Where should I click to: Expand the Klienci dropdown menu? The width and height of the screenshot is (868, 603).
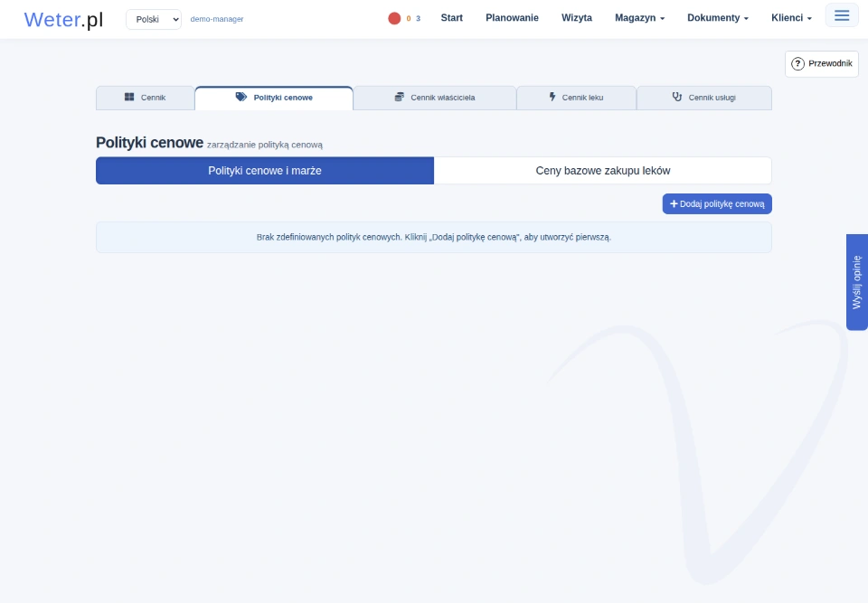[792, 18]
